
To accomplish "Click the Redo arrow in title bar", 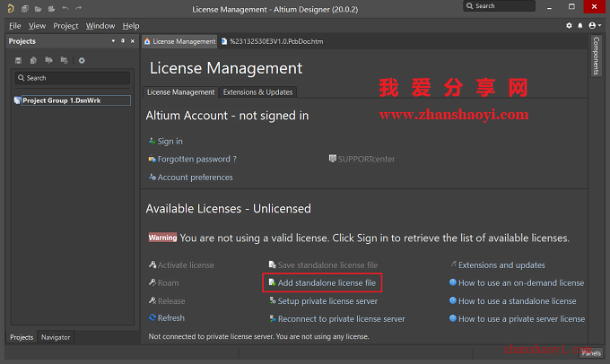I will (79, 8).
